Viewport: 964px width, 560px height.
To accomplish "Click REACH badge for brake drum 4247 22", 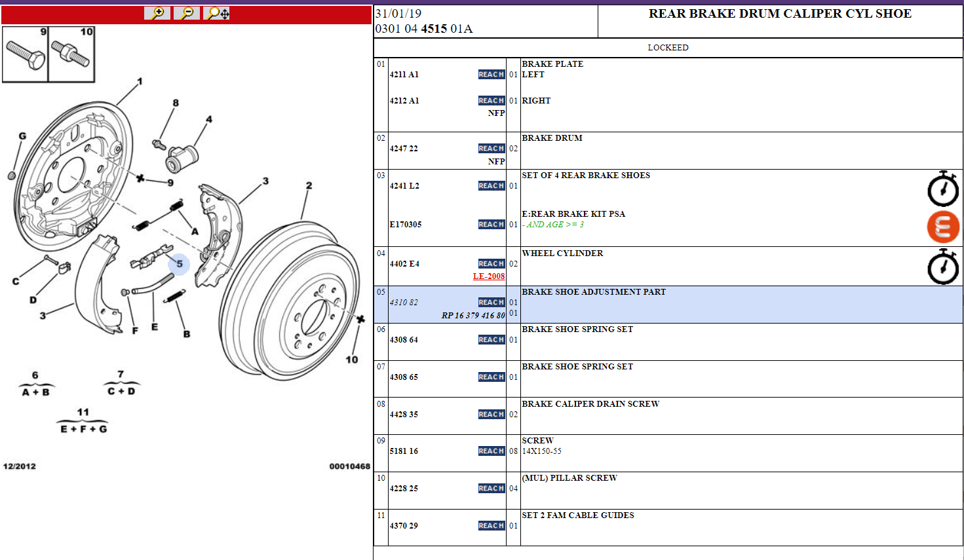I will [492, 149].
